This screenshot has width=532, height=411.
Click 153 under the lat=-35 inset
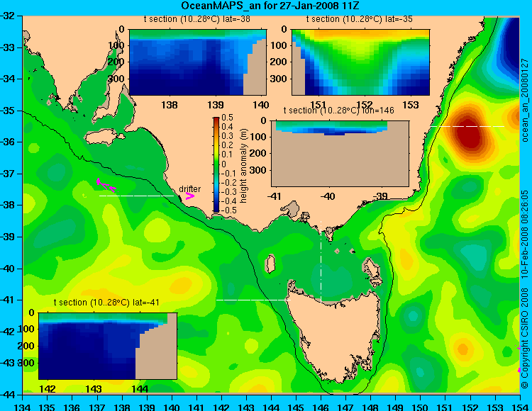click(411, 105)
